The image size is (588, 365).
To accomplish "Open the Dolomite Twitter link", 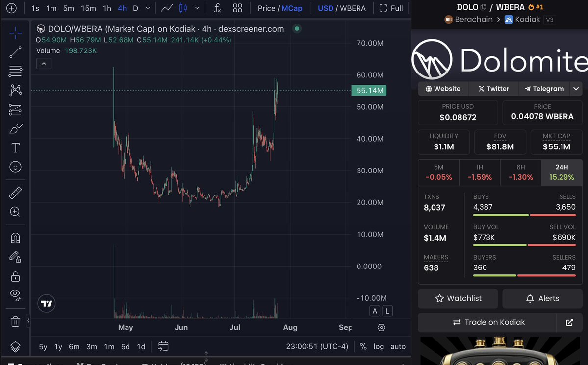I will pos(493,89).
